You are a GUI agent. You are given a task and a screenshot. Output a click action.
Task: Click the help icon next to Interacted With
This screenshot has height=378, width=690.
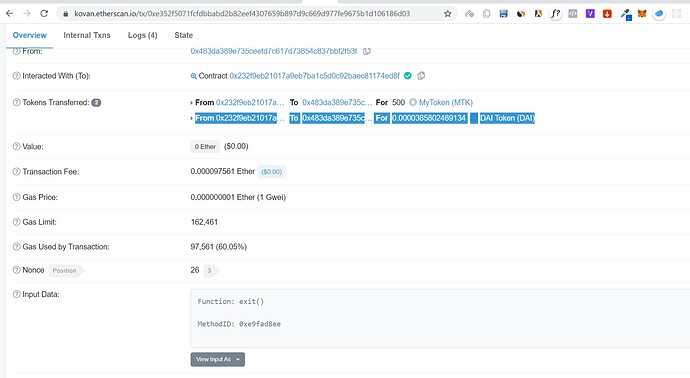coord(16,76)
